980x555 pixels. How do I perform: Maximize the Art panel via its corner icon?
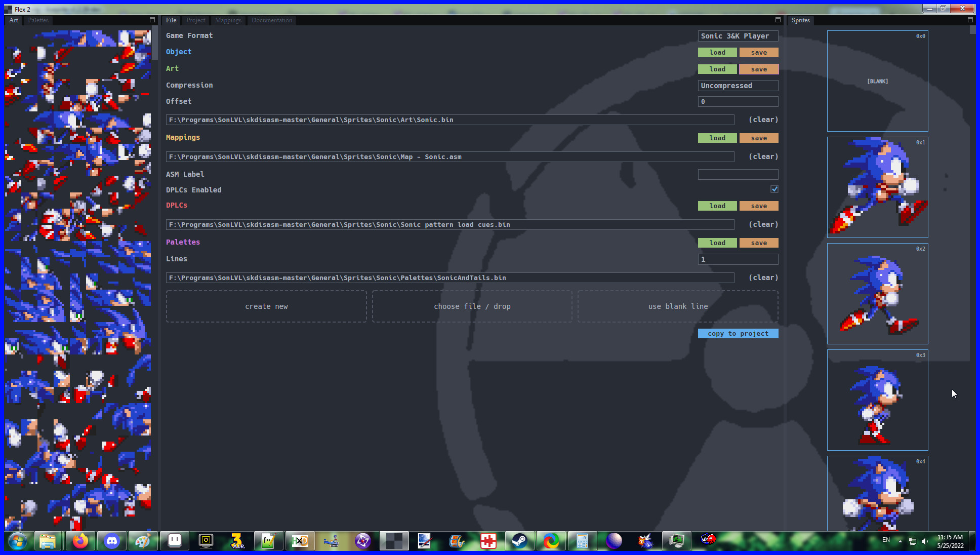point(152,20)
